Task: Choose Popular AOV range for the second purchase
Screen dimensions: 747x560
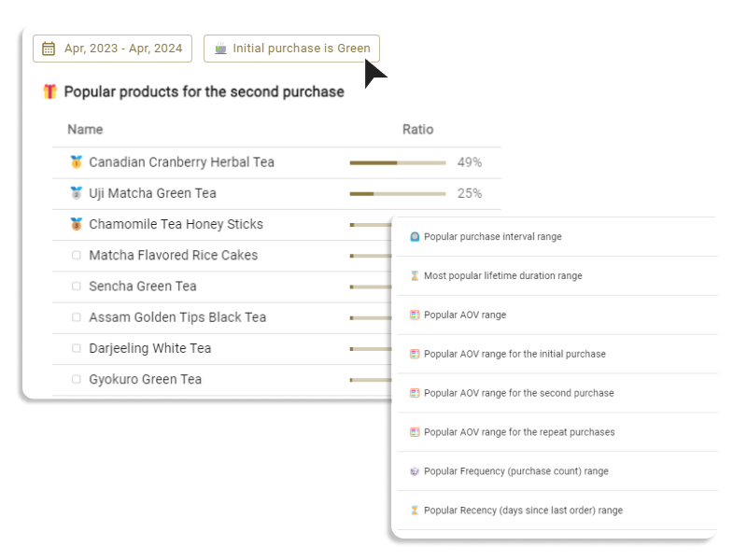Action: (518, 393)
